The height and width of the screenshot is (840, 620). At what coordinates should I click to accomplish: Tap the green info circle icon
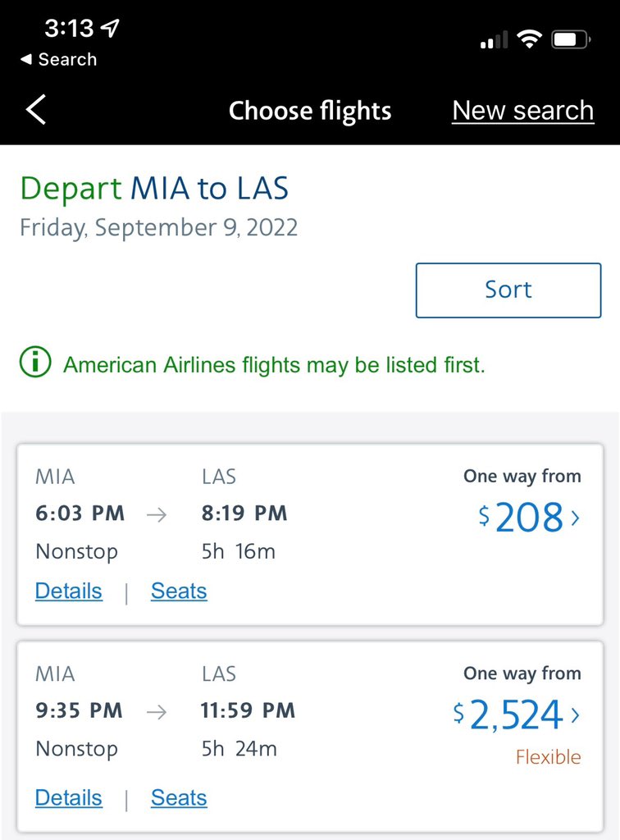(36, 363)
